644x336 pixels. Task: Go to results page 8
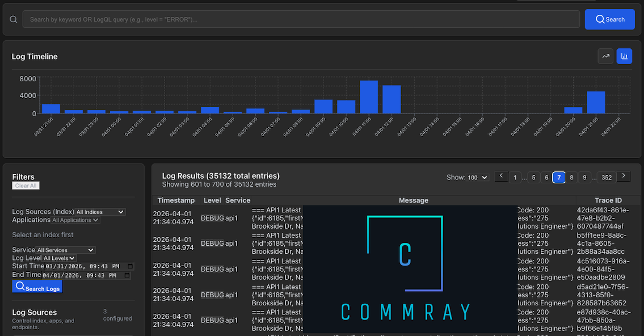click(571, 178)
